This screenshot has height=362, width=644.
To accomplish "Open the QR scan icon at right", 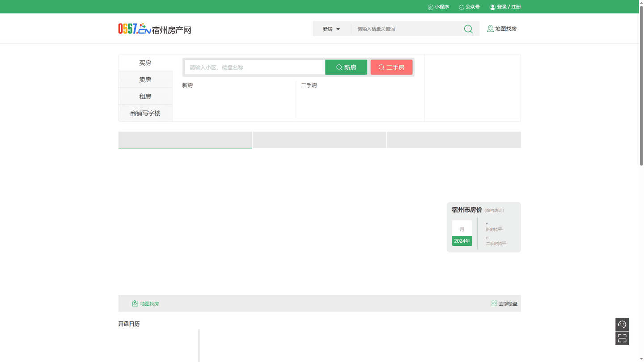I will click(622, 338).
